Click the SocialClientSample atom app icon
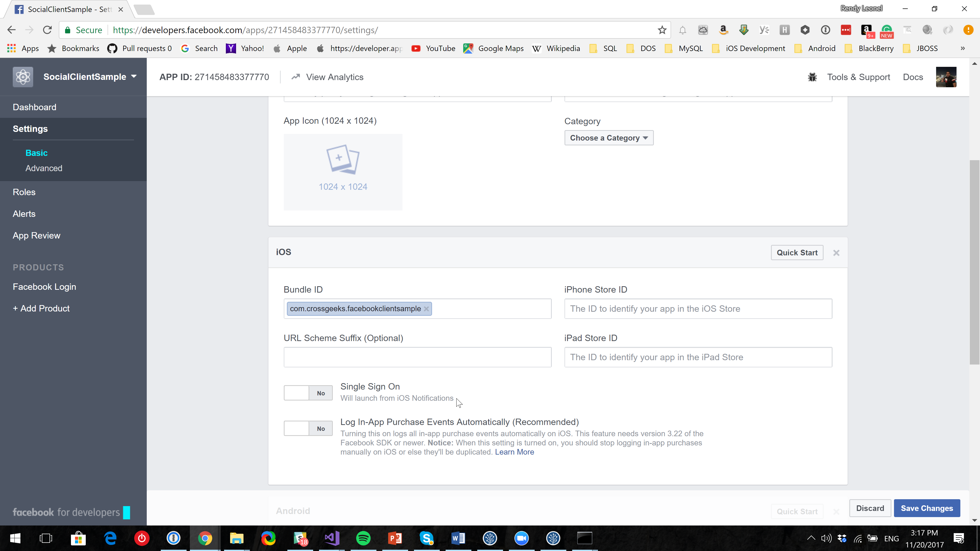 pos(23,77)
